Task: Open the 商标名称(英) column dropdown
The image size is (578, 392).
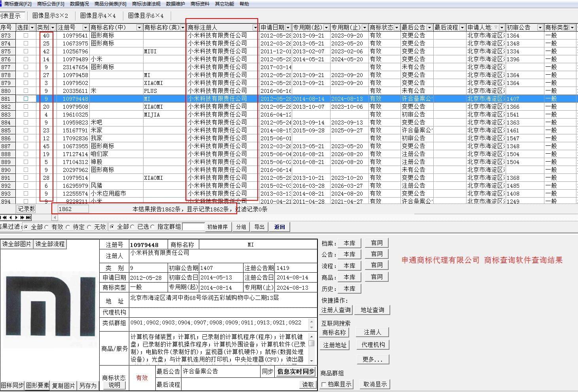Action: 183,27
